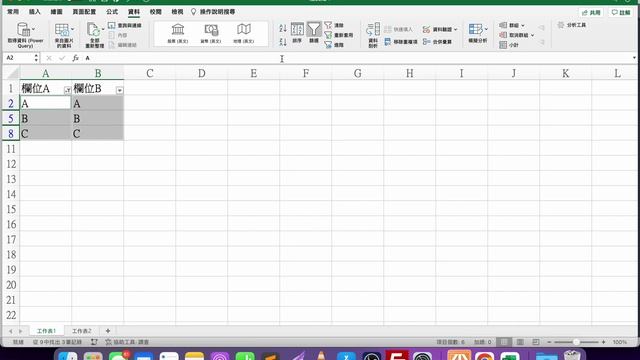The height and width of the screenshot is (360, 640).
Task: Click the zoom slider handle
Action: (x=576, y=342)
